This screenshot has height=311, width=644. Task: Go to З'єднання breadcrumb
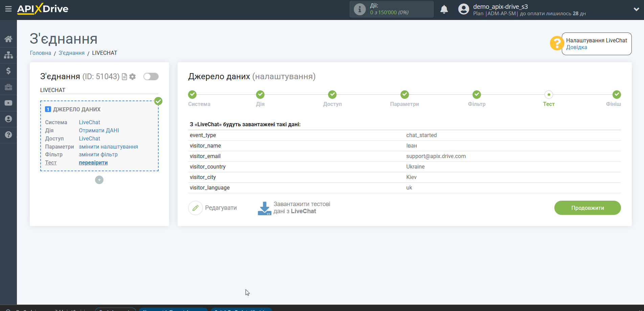coord(72,53)
